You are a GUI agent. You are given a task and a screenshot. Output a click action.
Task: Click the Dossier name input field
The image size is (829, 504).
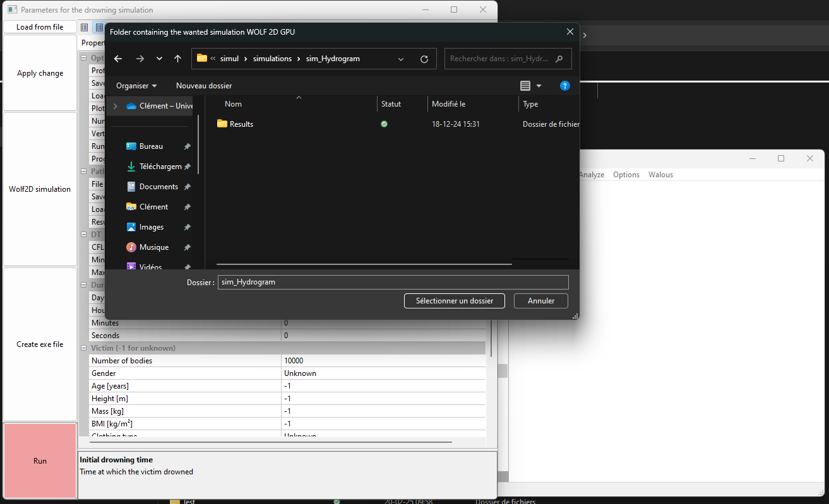coord(393,282)
